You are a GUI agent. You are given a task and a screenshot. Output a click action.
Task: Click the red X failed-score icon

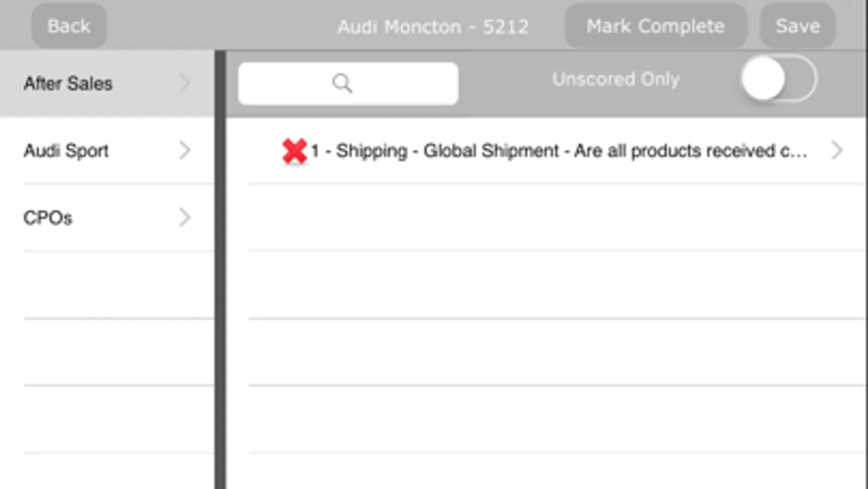coord(294,151)
